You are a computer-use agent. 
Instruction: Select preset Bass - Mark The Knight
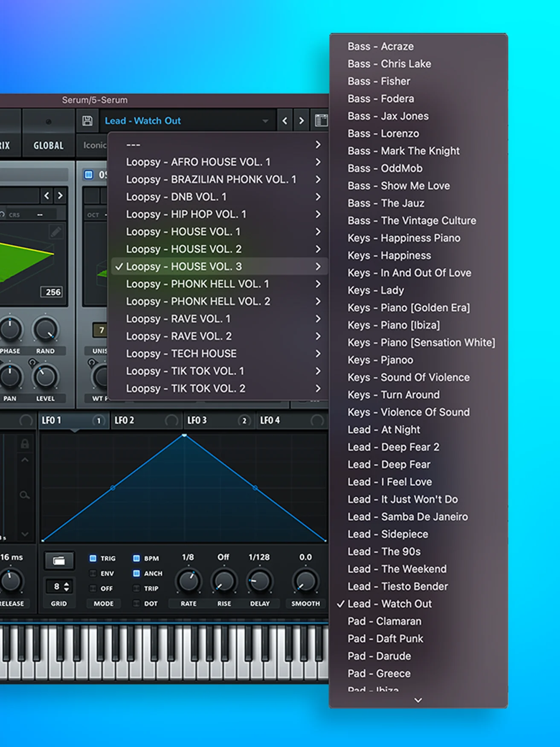click(x=418, y=151)
